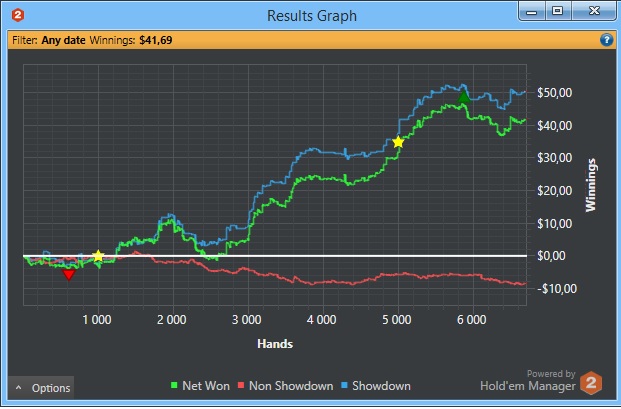The image size is (621, 409).
Task: Click the $50,00 axis label
Action: coord(554,93)
